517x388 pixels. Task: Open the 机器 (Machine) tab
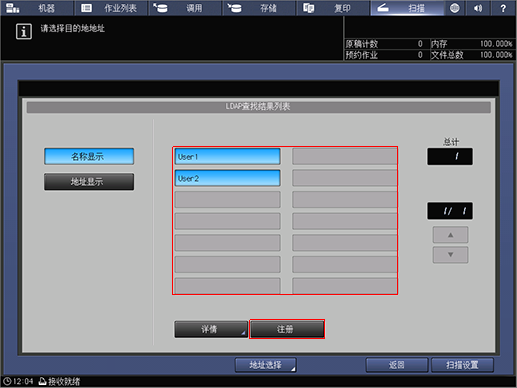[x=37, y=8]
